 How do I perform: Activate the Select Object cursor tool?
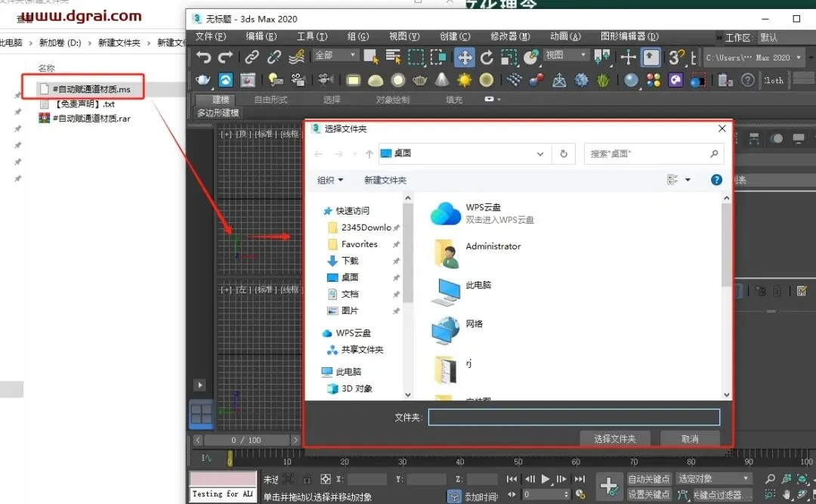pyautogui.click(x=371, y=57)
